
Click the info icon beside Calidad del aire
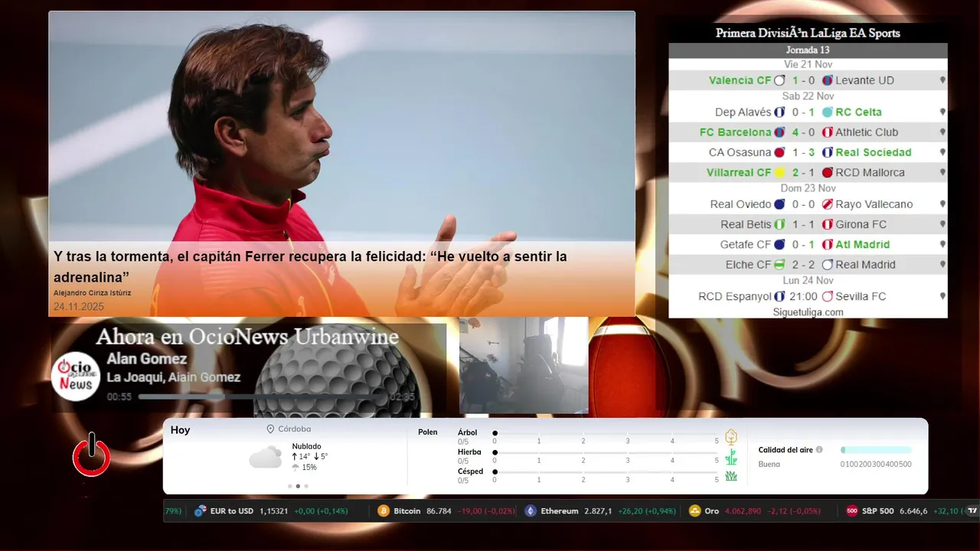pos(819,450)
